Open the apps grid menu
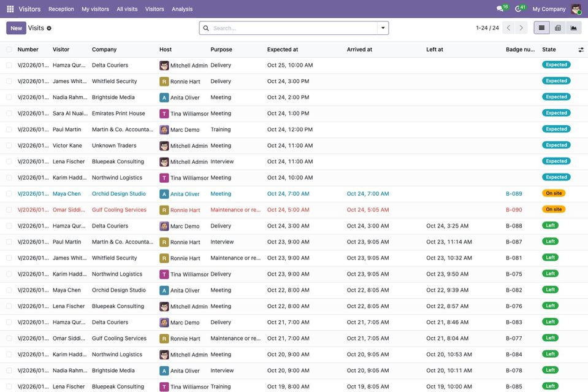588x392 pixels. click(10, 9)
